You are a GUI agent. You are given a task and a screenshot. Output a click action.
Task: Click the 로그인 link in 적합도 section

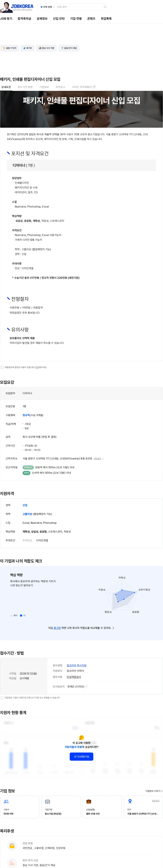pyautogui.click(x=57, y=628)
